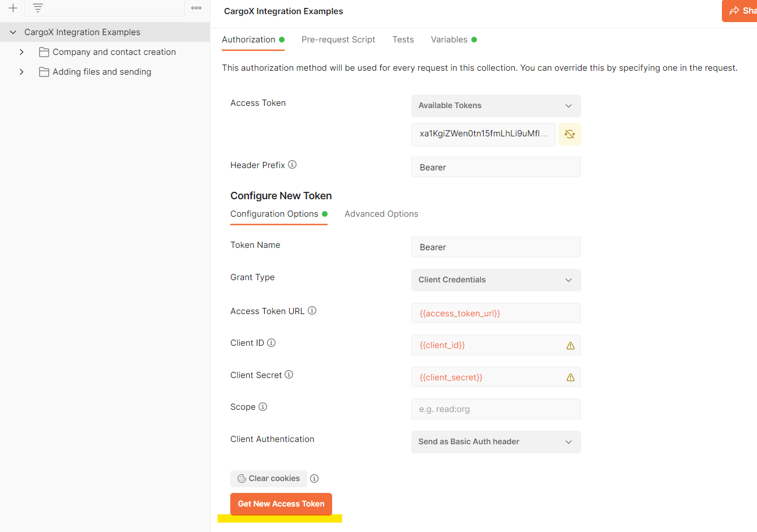Click the Token Name input field
Screen dimensions: 757x532
coord(496,247)
